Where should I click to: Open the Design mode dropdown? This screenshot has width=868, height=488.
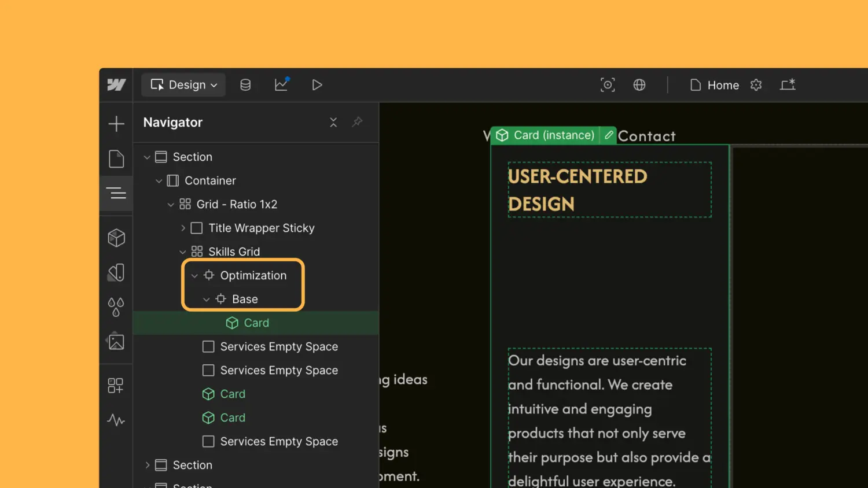[183, 85]
